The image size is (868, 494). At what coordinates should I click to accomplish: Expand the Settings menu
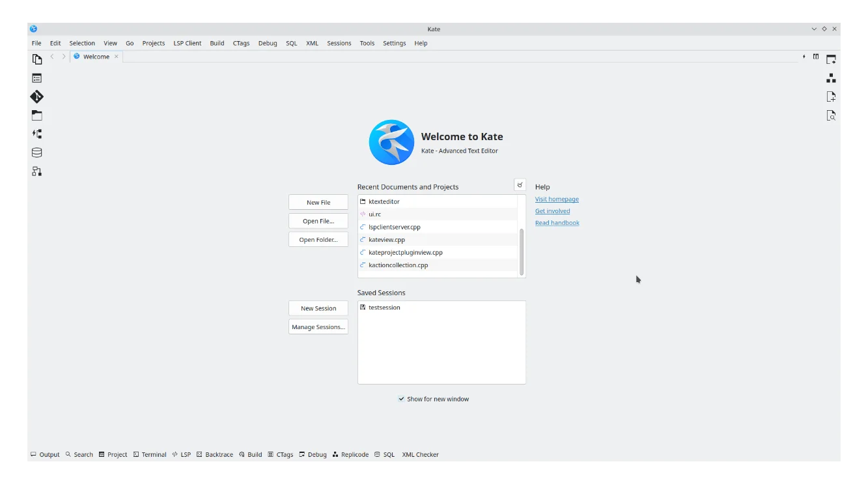pyautogui.click(x=394, y=43)
